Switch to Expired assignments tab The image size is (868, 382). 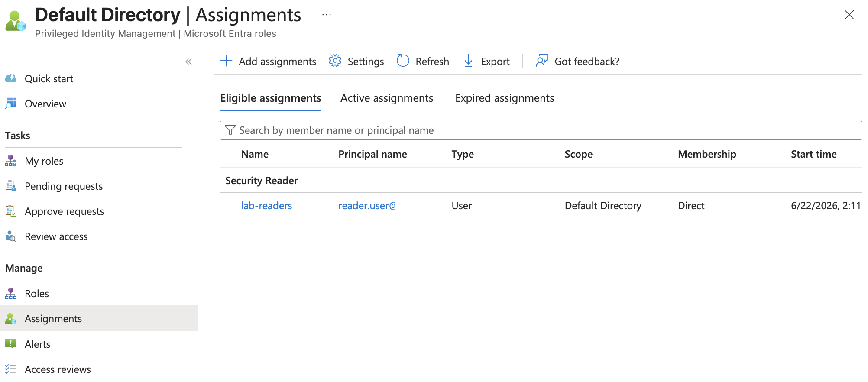(505, 98)
